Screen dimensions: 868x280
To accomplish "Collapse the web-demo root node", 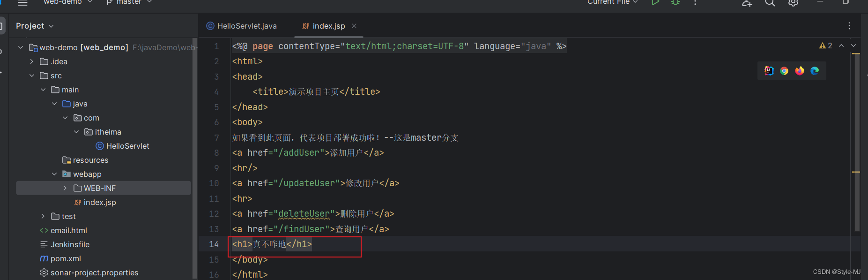I will [21, 47].
